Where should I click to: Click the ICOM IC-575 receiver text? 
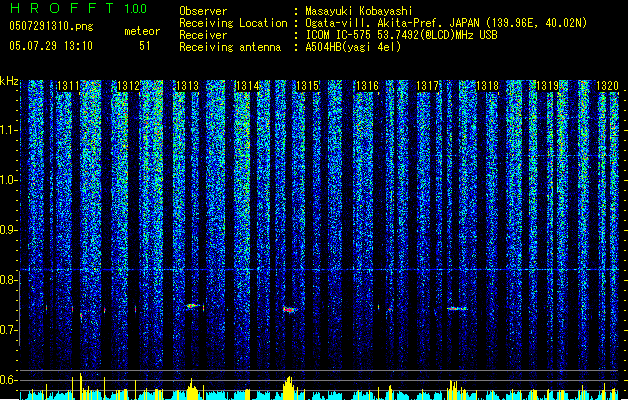401,35
